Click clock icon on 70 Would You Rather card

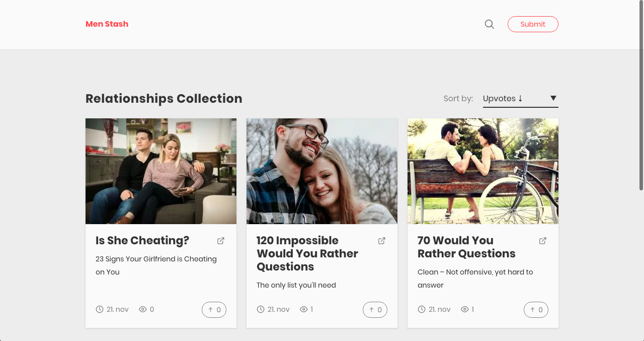click(422, 309)
